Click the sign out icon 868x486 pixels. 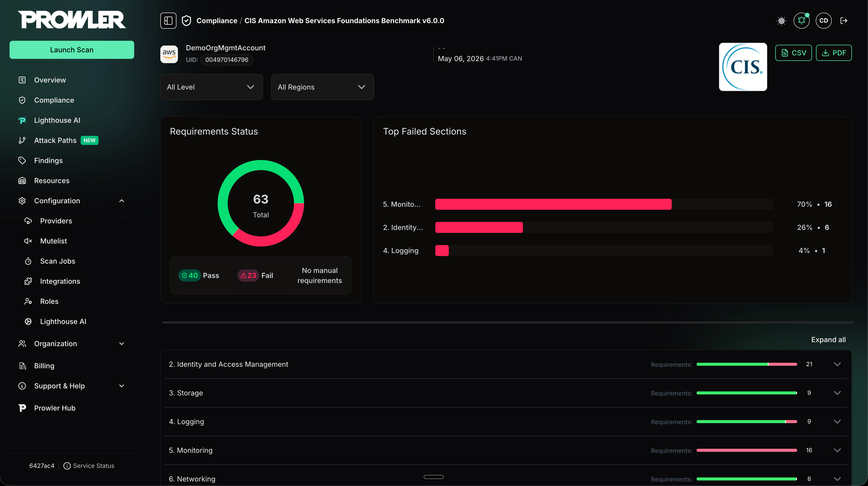(844, 21)
